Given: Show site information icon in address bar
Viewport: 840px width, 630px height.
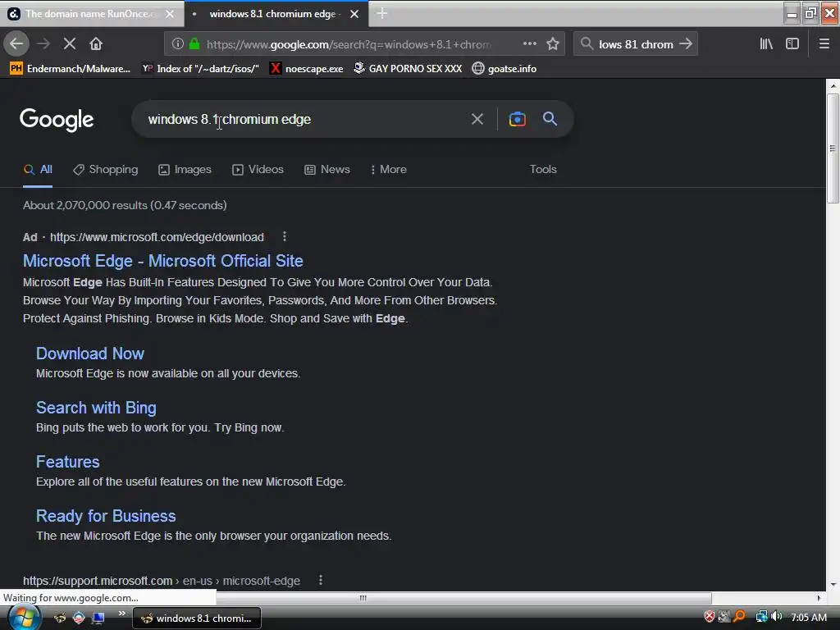Looking at the screenshot, I should pos(177,44).
